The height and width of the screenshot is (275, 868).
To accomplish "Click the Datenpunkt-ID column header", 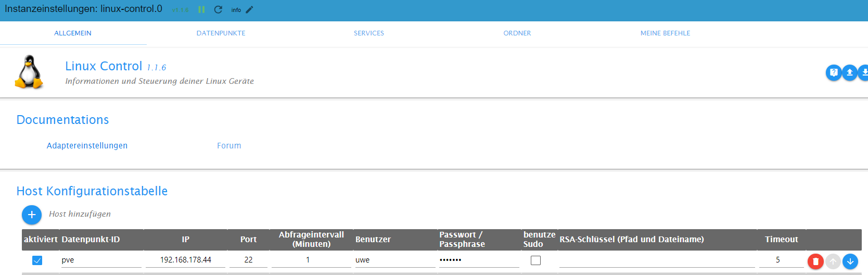I will pos(91,240).
